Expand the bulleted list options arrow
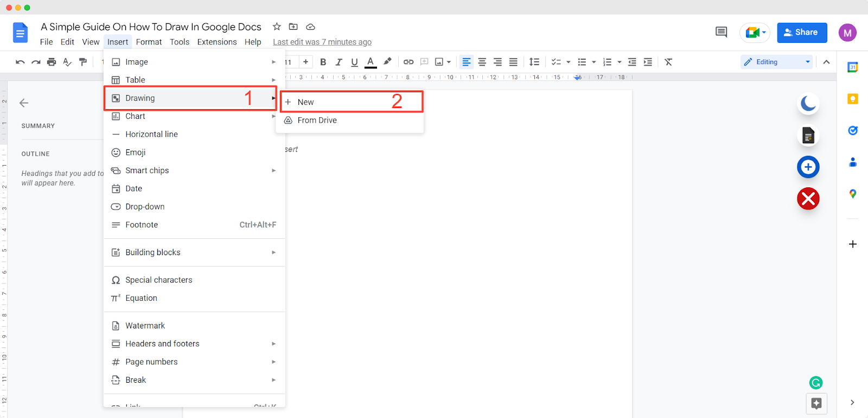This screenshot has height=418, width=868. tap(594, 62)
